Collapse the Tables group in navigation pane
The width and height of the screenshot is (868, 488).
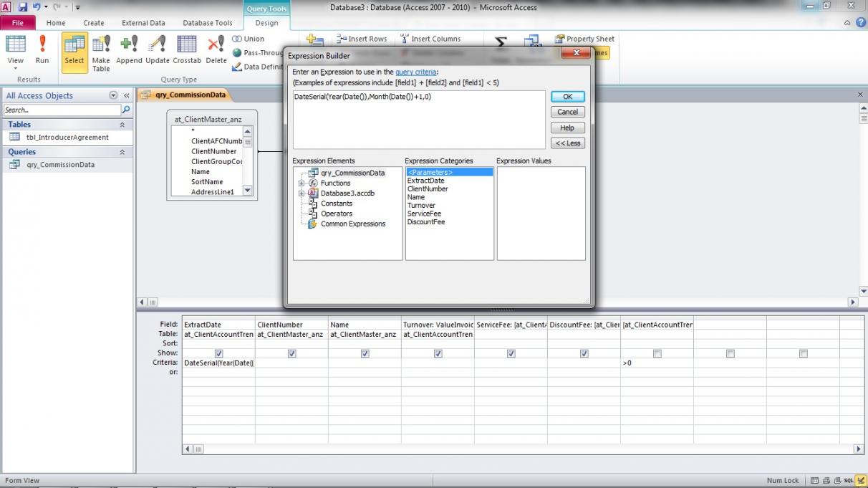tap(122, 125)
